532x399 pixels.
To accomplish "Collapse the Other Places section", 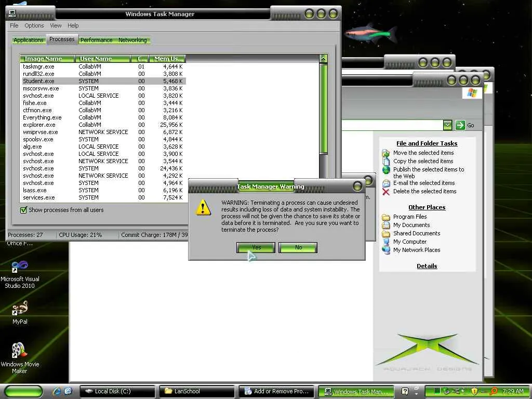I will tap(427, 207).
